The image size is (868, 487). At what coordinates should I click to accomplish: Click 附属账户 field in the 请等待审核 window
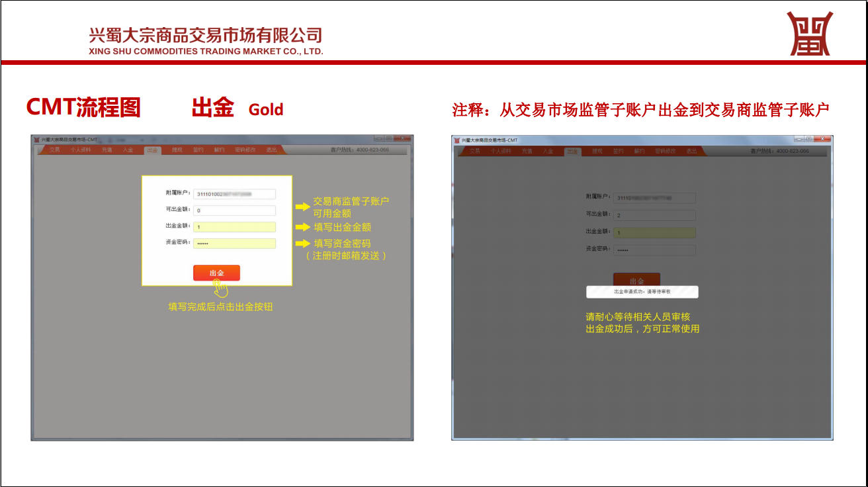tap(654, 198)
